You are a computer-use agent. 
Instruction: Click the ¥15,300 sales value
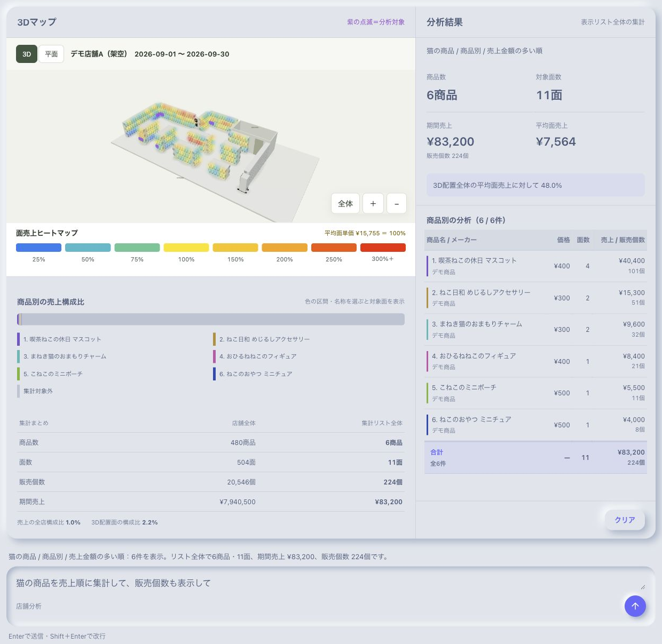(632, 293)
